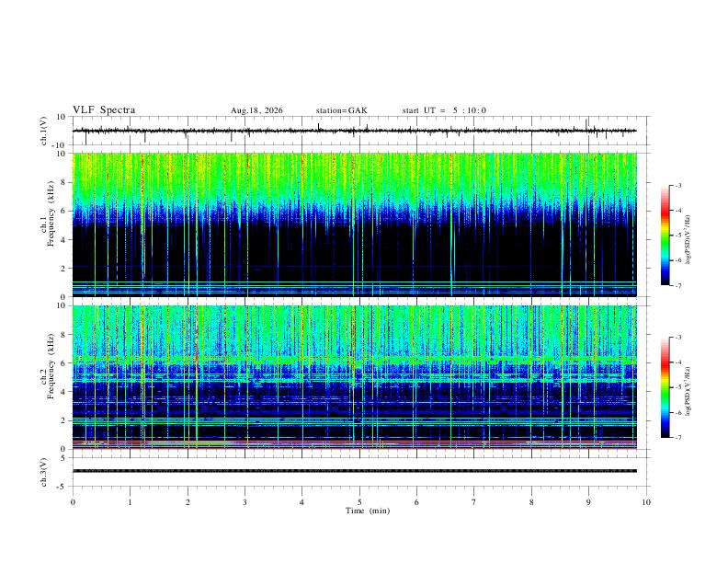Click the ch.3(V) axis label

44,472
